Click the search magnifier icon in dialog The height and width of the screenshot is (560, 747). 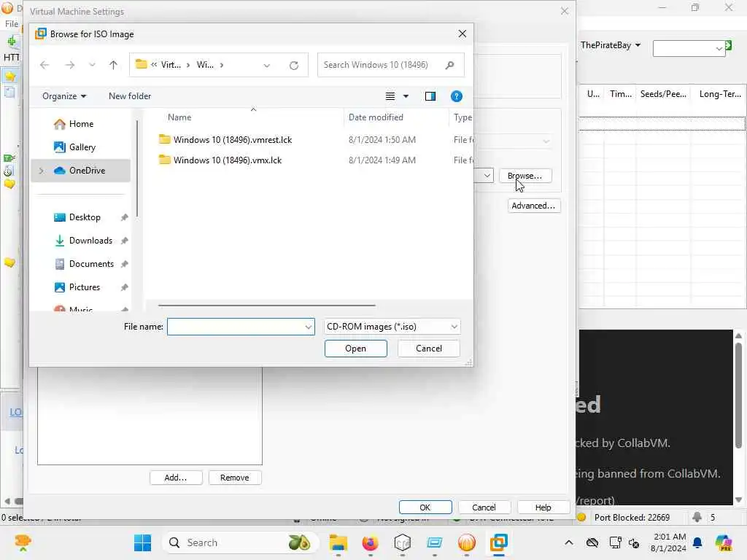point(449,65)
